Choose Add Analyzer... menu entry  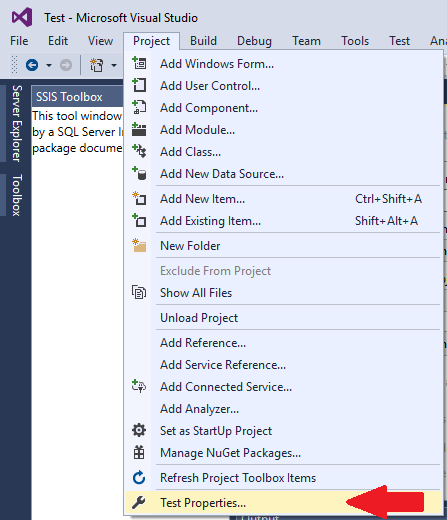(283, 408)
